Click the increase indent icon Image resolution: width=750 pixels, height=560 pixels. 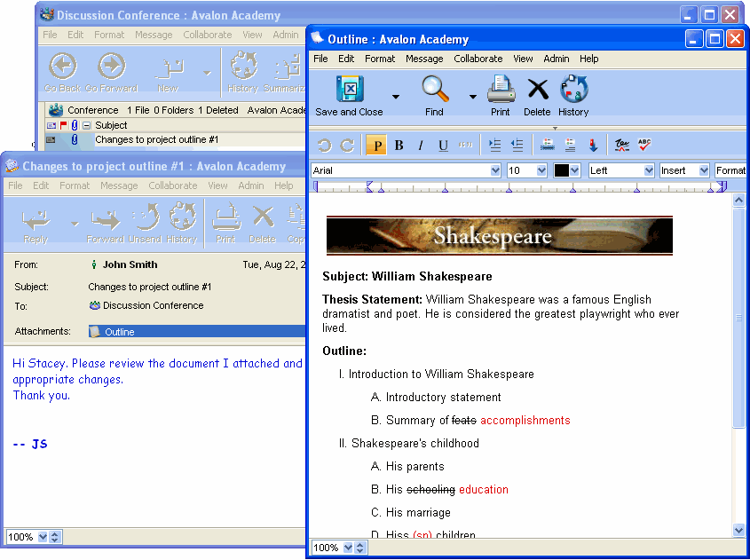pyautogui.click(x=495, y=146)
